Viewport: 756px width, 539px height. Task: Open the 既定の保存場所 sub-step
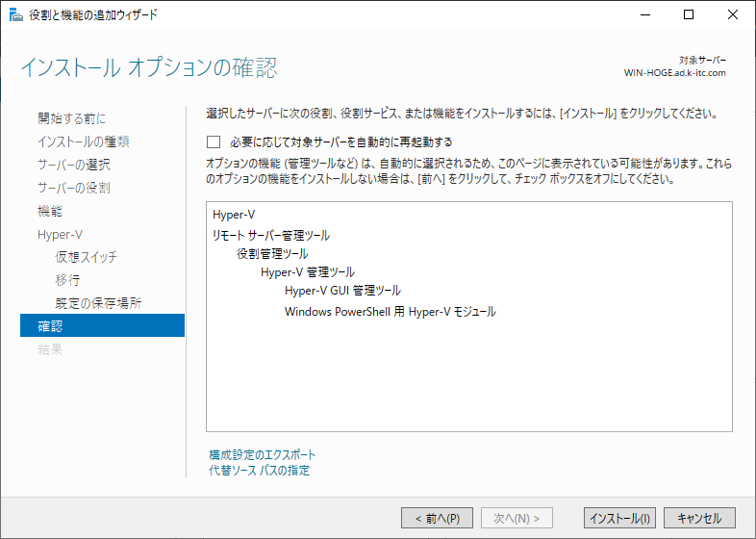point(98,303)
